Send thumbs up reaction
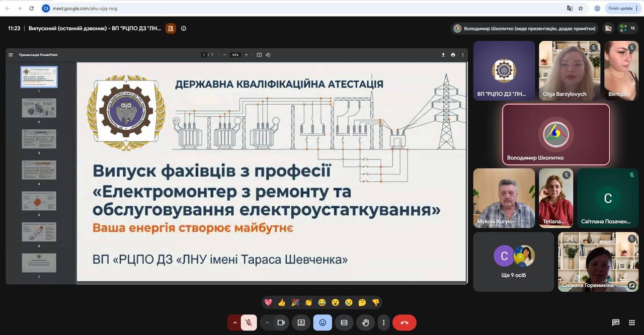 point(282,302)
